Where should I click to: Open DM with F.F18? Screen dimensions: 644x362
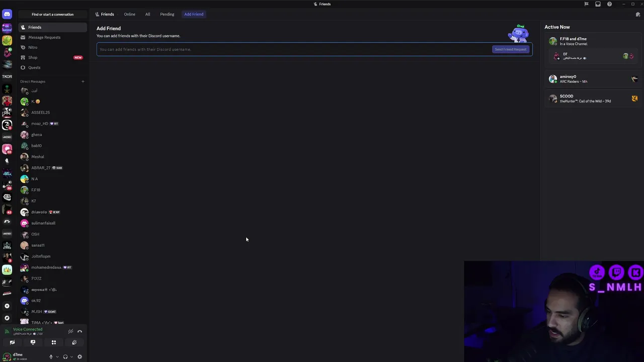coord(53,190)
